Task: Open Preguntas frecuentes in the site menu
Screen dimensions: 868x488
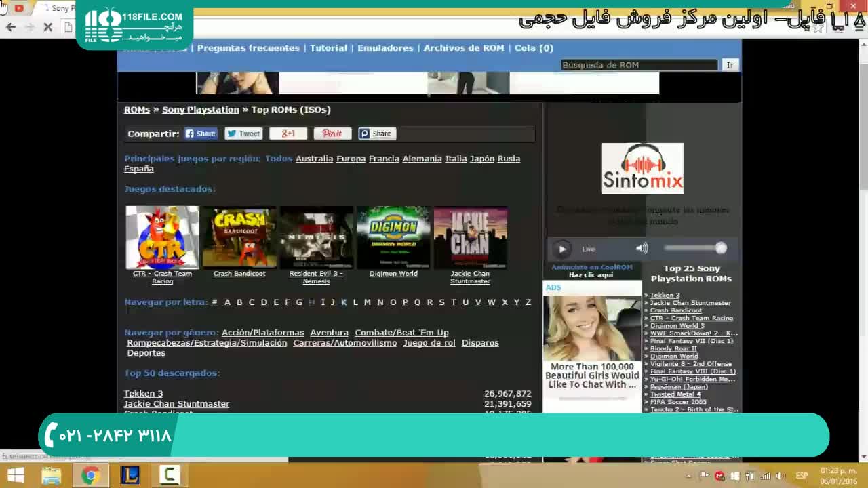Action: (248, 48)
